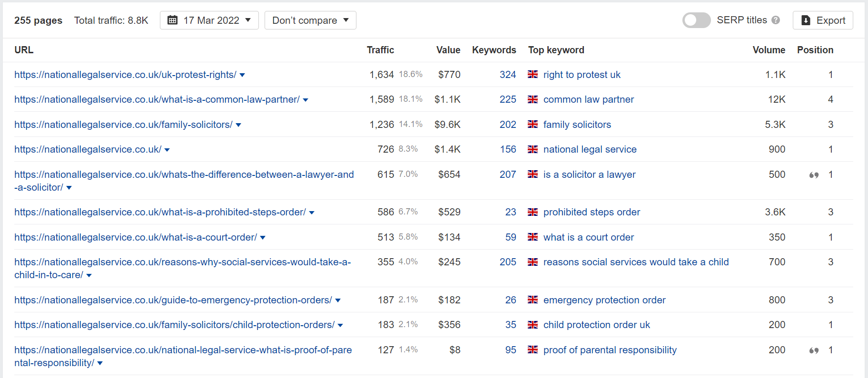Click the Export button
The height and width of the screenshot is (378, 868).
(823, 20)
